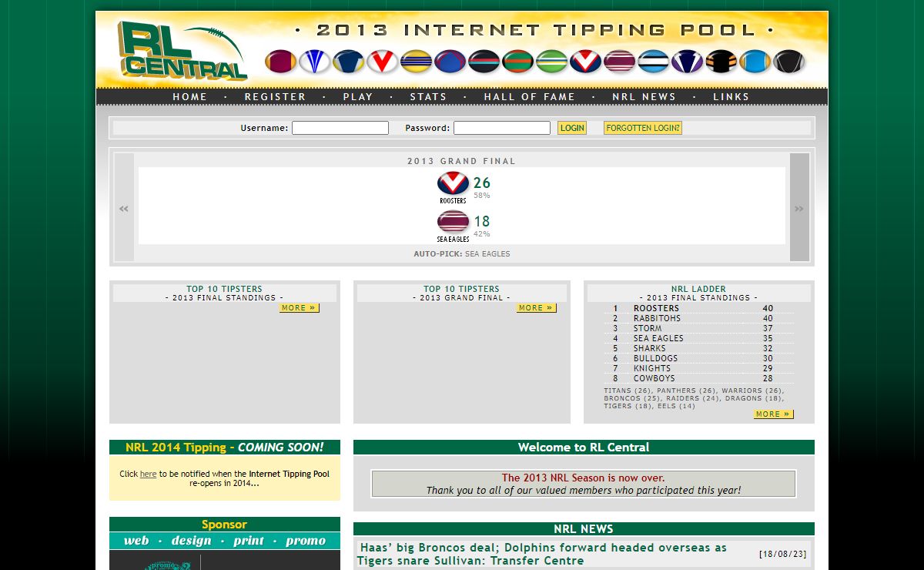Click the Roosters score 26
Image resolution: width=924 pixels, height=570 pixels.
pyautogui.click(x=482, y=183)
